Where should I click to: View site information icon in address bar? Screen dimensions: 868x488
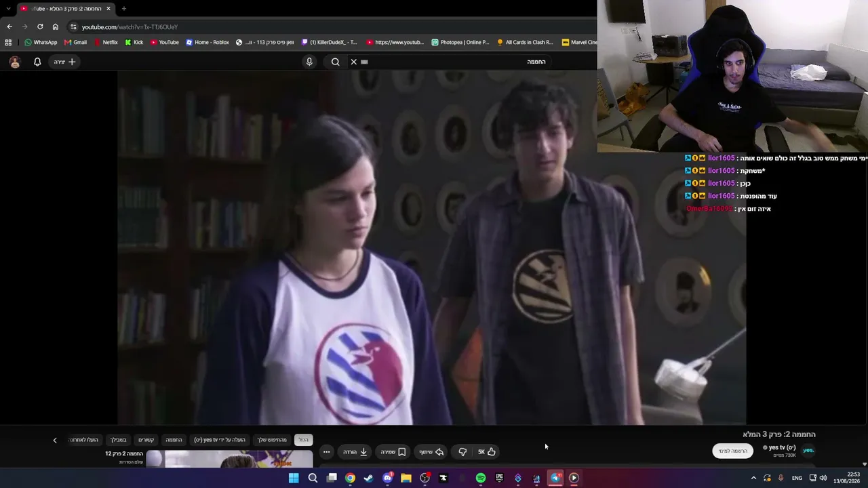tap(73, 26)
